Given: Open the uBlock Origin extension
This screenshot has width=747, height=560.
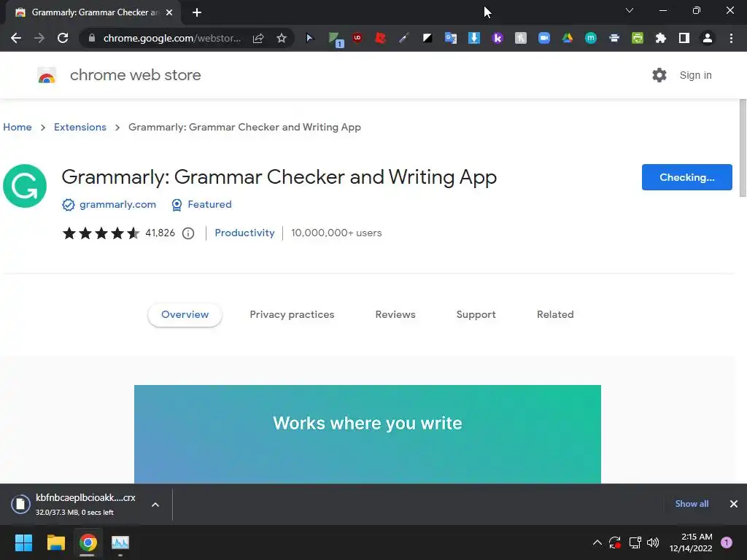Looking at the screenshot, I should [x=357, y=38].
